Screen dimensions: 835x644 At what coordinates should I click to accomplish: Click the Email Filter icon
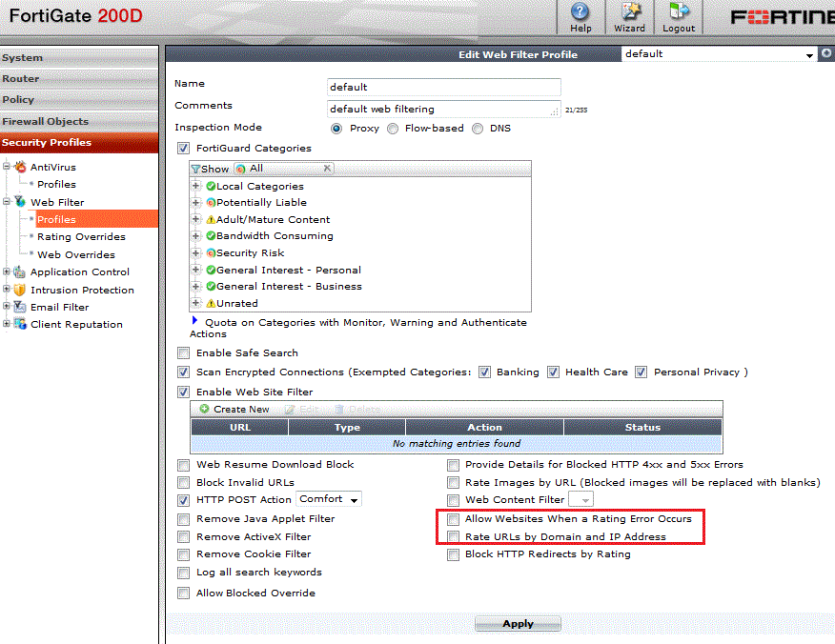[x=20, y=307]
